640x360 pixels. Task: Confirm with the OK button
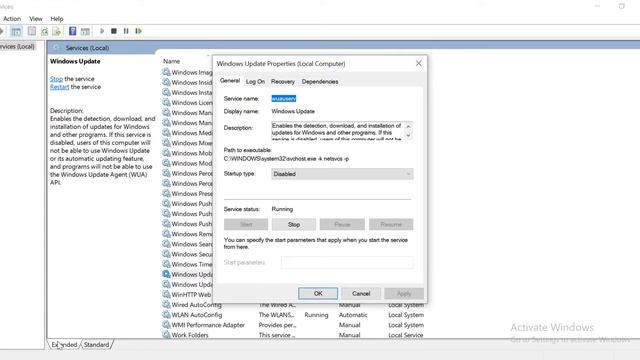318,293
